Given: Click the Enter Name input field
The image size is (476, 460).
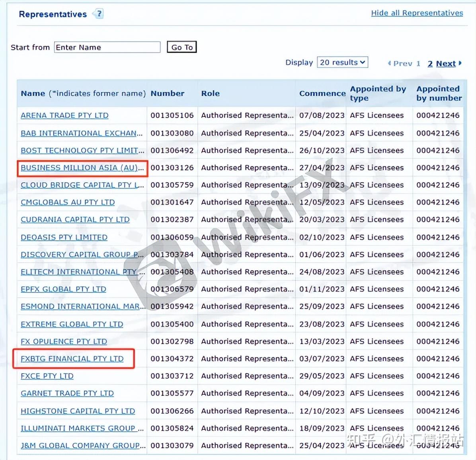Looking at the screenshot, I should coord(107,47).
